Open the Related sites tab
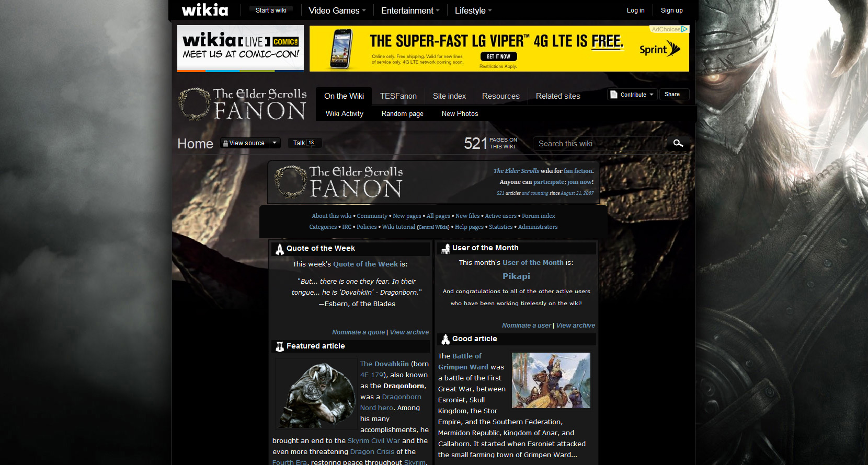 pyautogui.click(x=558, y=96)
